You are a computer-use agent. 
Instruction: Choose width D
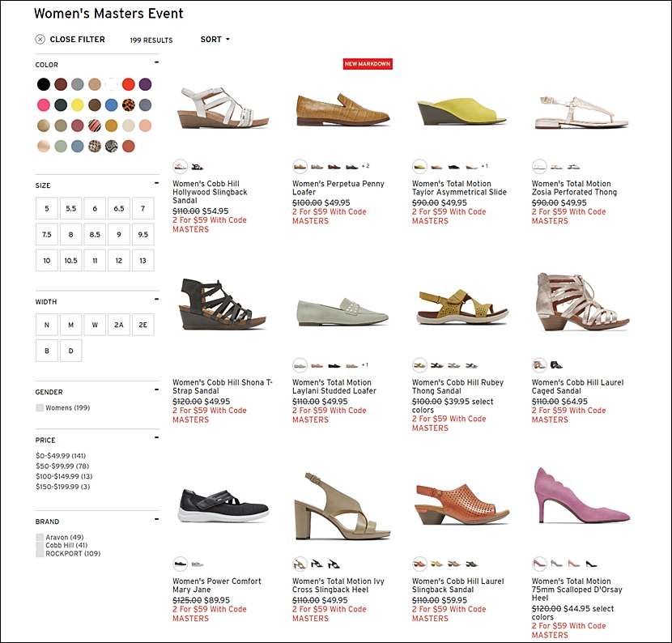pyautogui.click(x=70, y=351)
